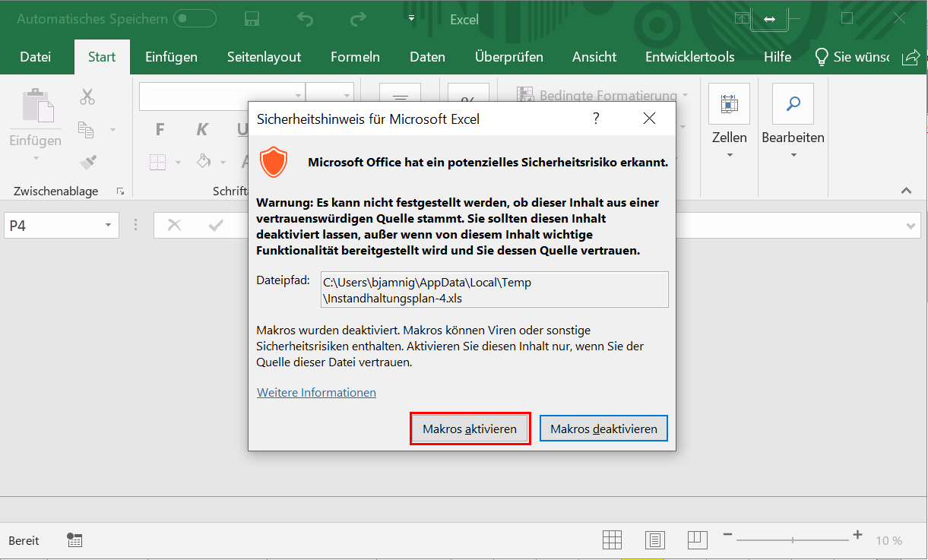
Task: Click the zoom slider track
Action: [x=792, y=540]
